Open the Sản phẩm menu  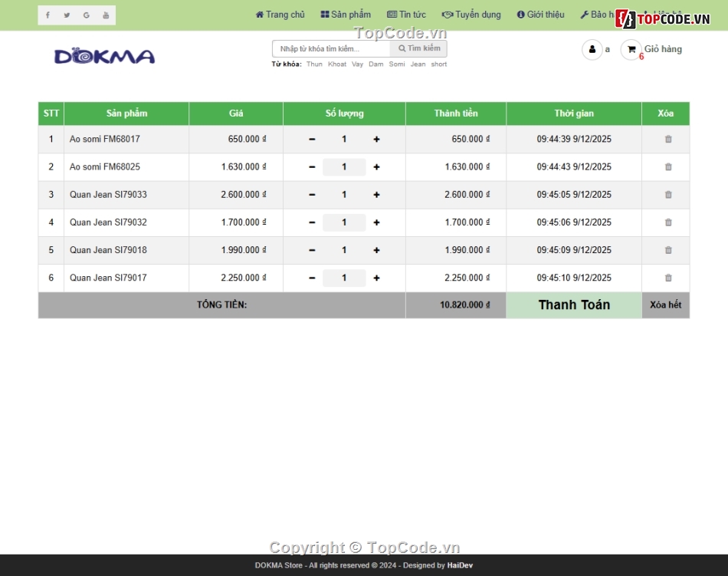click(346, 15)
